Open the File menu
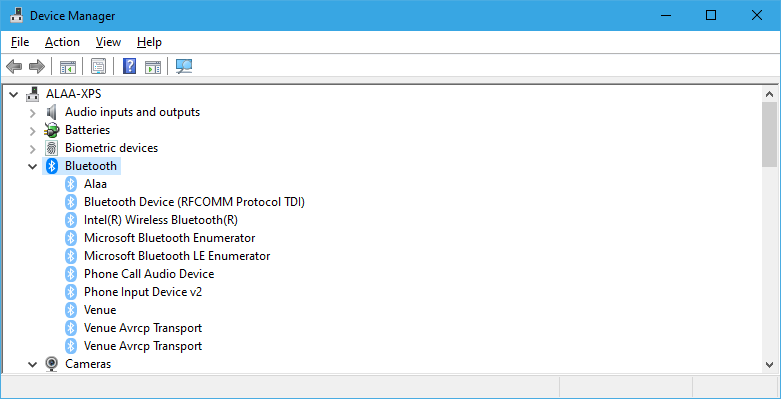 pyautogui.click(x=20, y=42)
